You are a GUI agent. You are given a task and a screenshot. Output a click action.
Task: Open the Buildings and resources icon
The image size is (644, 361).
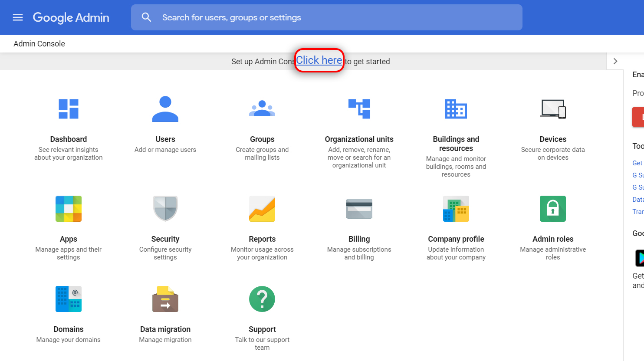pos(456,108)
